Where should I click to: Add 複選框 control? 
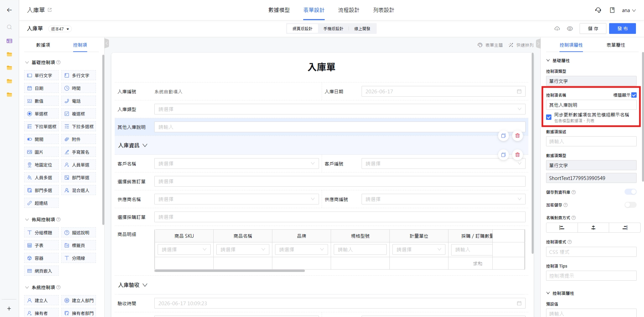(78, 114)
